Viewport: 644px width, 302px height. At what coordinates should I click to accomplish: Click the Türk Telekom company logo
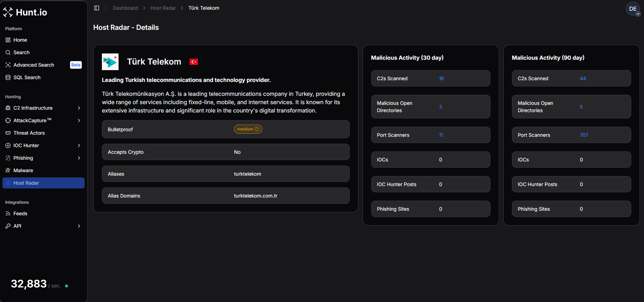110,62
